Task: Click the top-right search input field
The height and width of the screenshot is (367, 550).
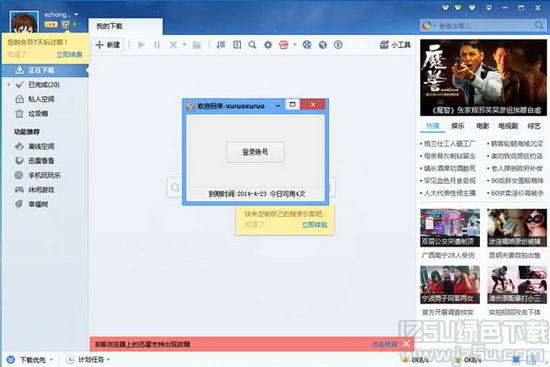Action: pos(485,26)
